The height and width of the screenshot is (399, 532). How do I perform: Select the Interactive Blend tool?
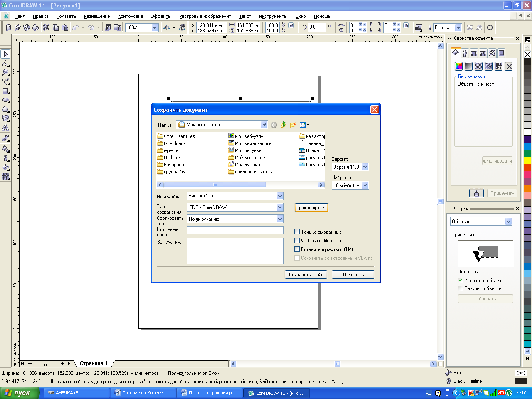[x=6, y=138]
